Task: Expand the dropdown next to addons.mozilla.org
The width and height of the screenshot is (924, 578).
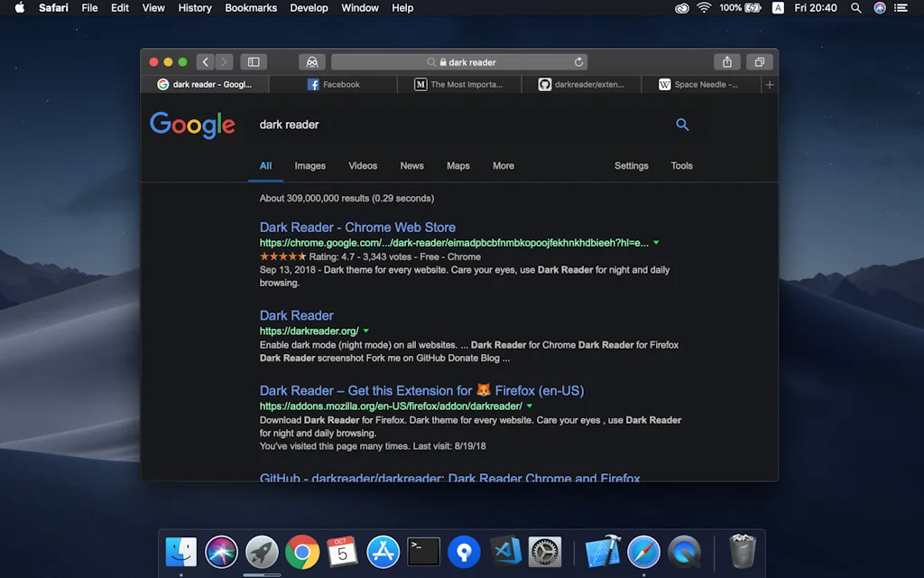Action: coord(530,406)
